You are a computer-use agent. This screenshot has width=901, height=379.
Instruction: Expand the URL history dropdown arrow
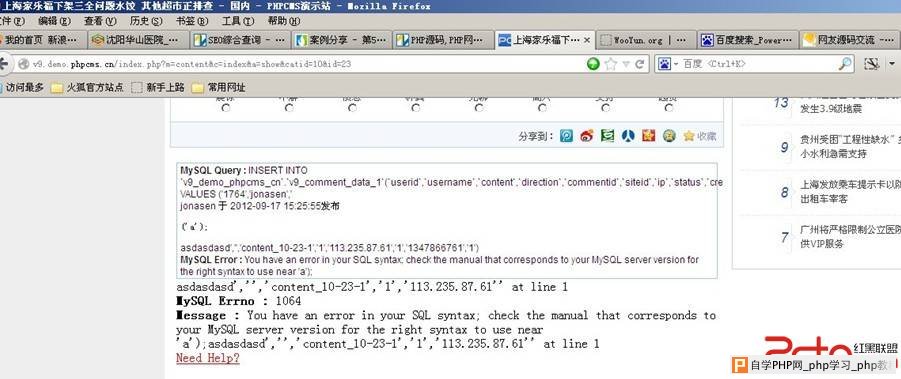click(626, 64)
